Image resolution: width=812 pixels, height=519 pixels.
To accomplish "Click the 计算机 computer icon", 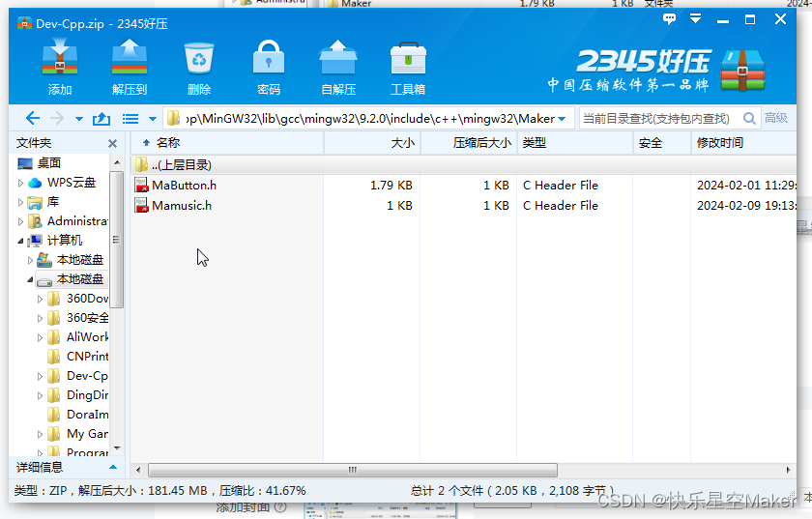I will click(35, 241).
